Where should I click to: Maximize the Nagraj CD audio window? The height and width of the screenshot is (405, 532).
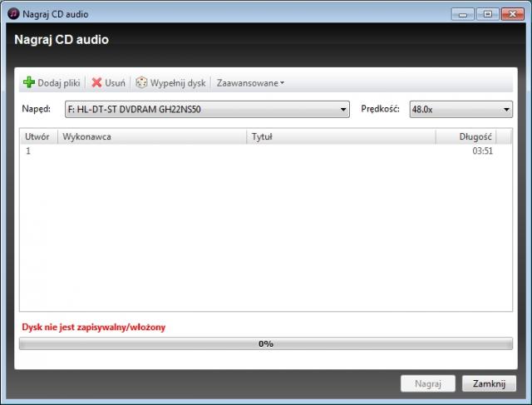pyautogui.click(x=484, y=13)
